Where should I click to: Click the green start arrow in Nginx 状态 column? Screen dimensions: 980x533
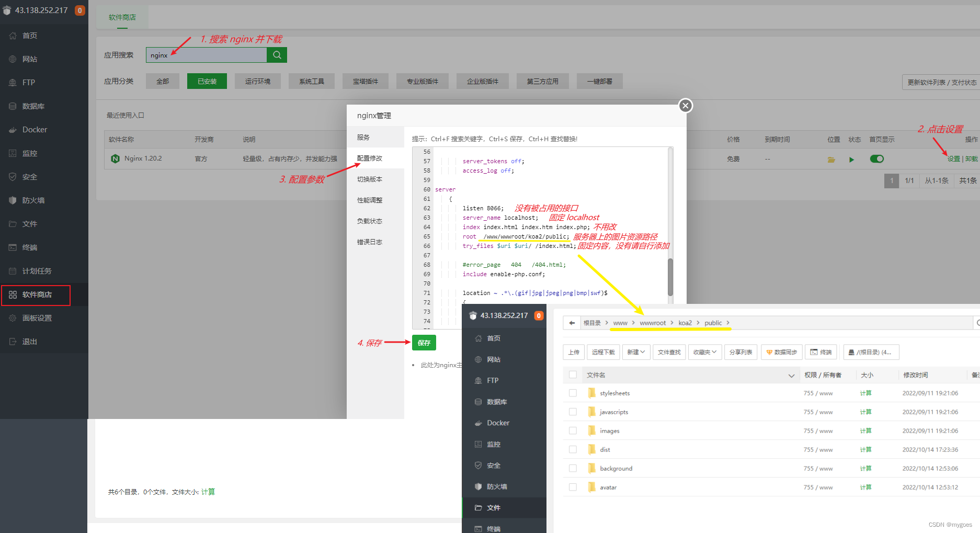tap(852, 159)
